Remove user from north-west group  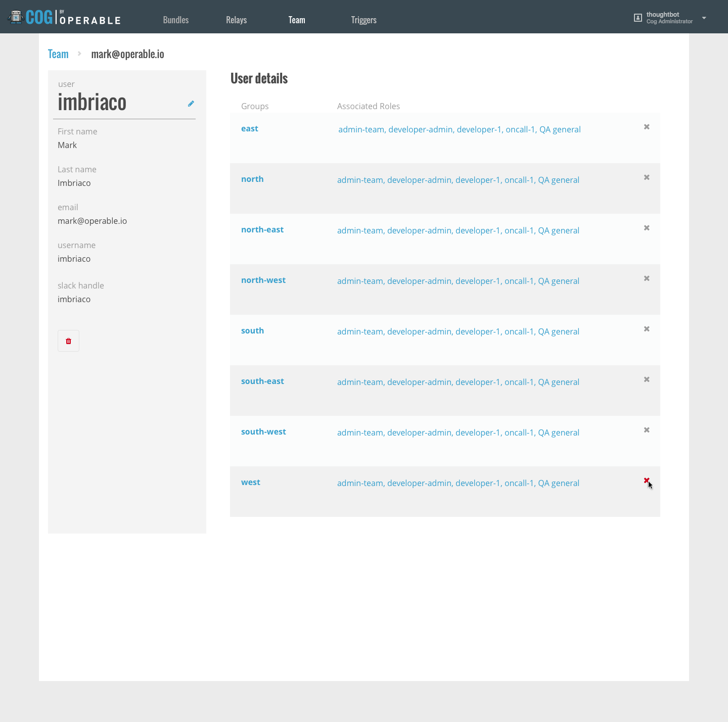646,278
